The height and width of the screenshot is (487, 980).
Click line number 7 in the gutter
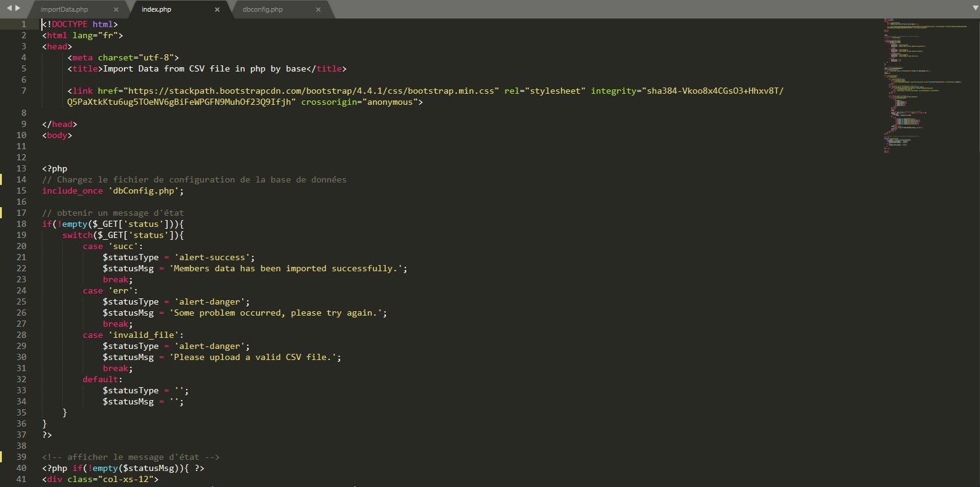pyautogui.click(x=24, y=91)
